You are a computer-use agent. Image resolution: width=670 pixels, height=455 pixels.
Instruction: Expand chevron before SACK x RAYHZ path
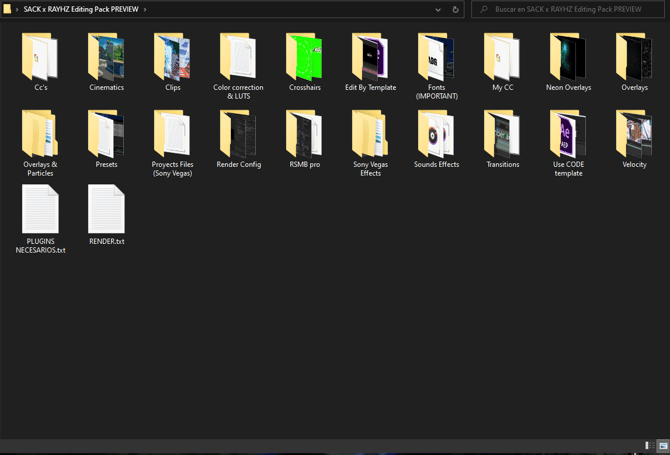[17, 9]
